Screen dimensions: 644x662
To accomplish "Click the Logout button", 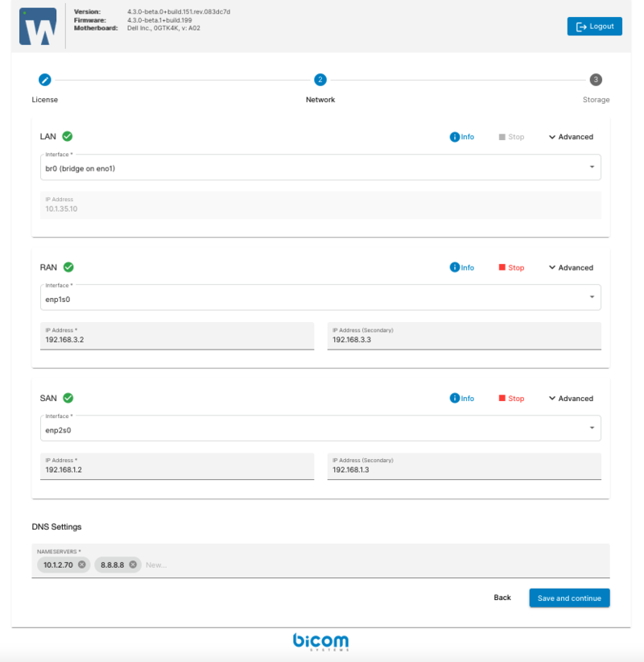I will coord(594,27).
